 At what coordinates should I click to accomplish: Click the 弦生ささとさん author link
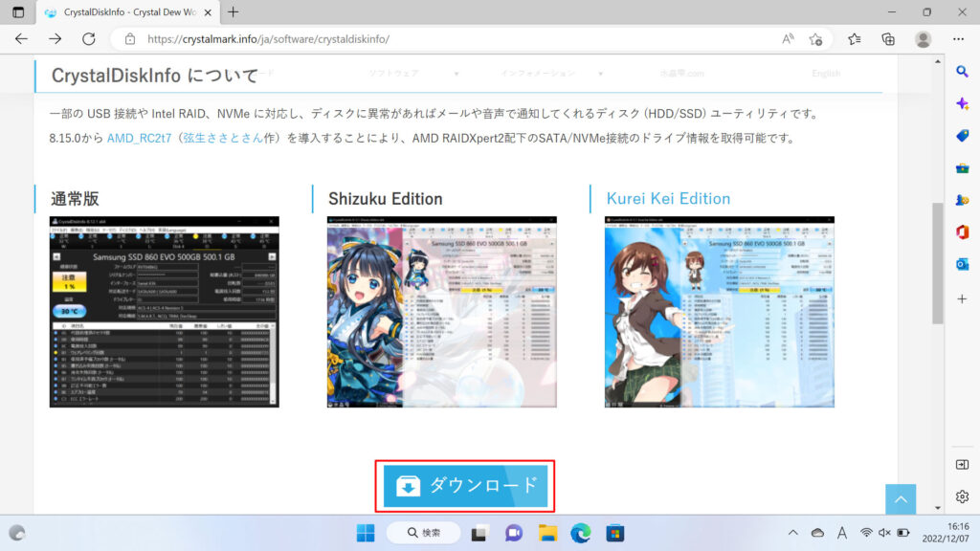click(x=223, y=138)
